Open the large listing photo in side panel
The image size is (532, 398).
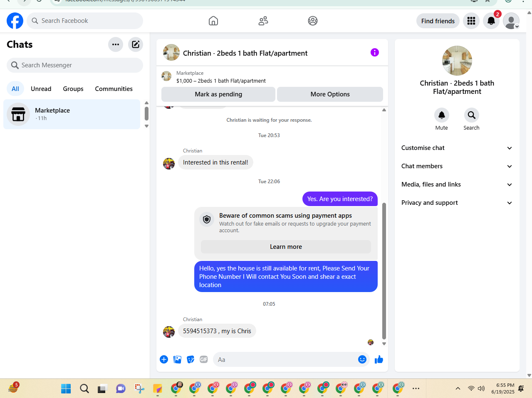pyautogui.click(x=457, y=61)
